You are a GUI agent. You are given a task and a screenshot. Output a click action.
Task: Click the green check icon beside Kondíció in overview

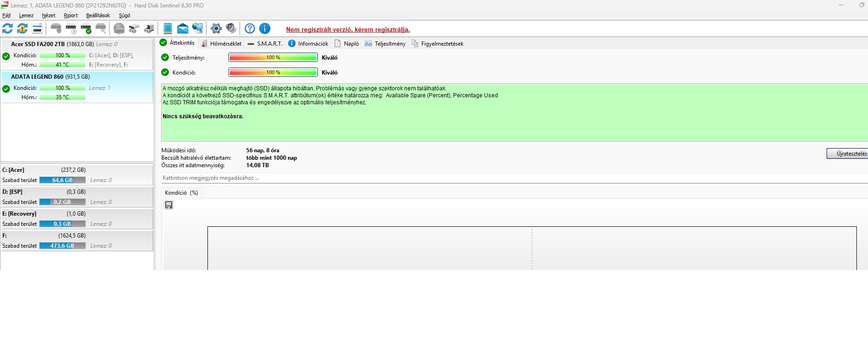click(165, 72)
